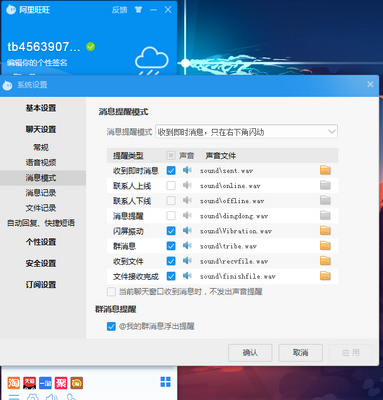Click the tb4563907... username
Screen dimensions: 383x400
pos(44,46)
